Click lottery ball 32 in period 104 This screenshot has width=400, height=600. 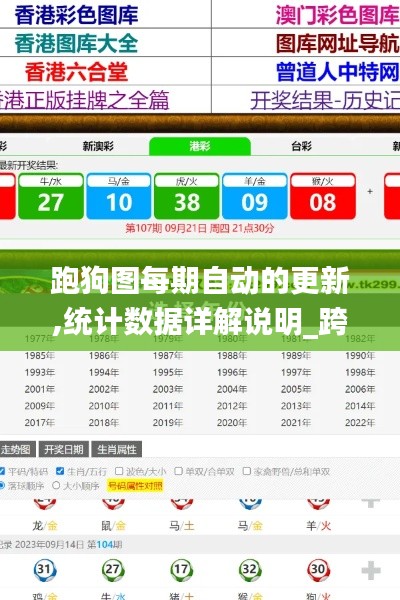click(250, 570)
